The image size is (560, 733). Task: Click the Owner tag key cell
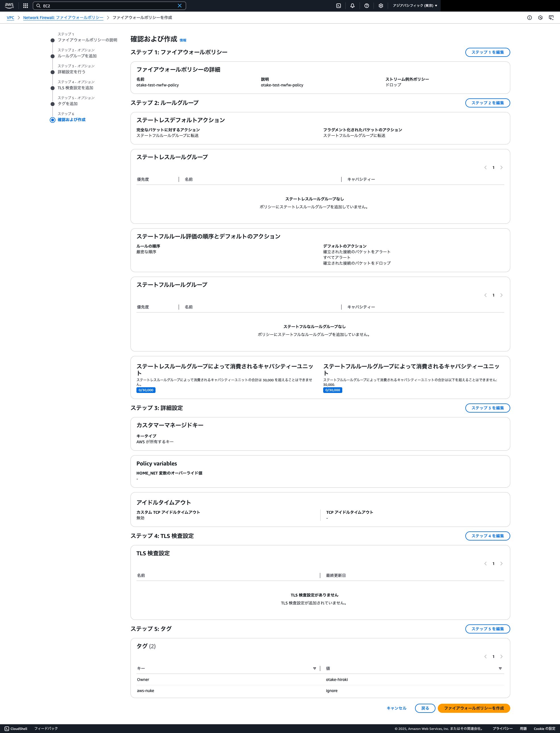(x=143, y=680)
